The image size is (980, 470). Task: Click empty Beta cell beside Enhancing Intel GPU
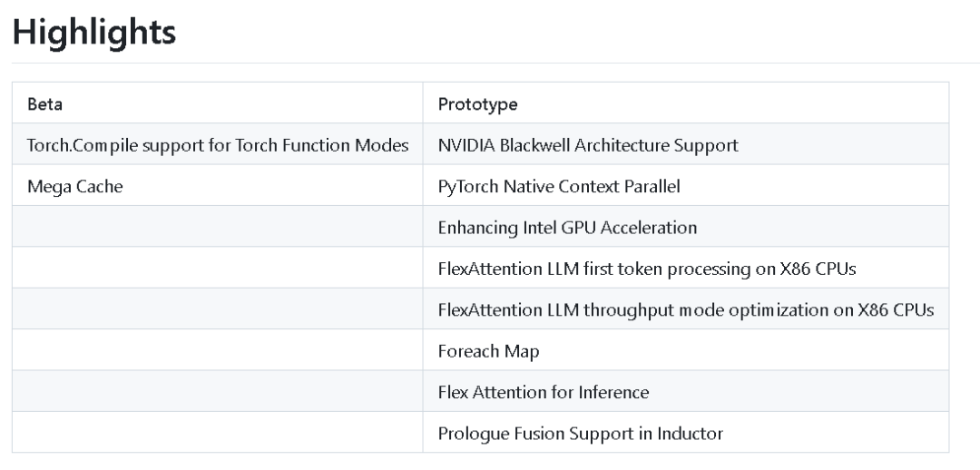click(218, 227)
